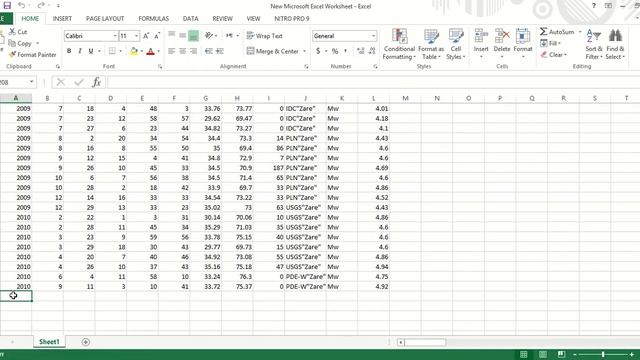The width and height of the screenshot is (640, 360).
Task: Open Sort & Filter options
Action: [x=594, y=44]
